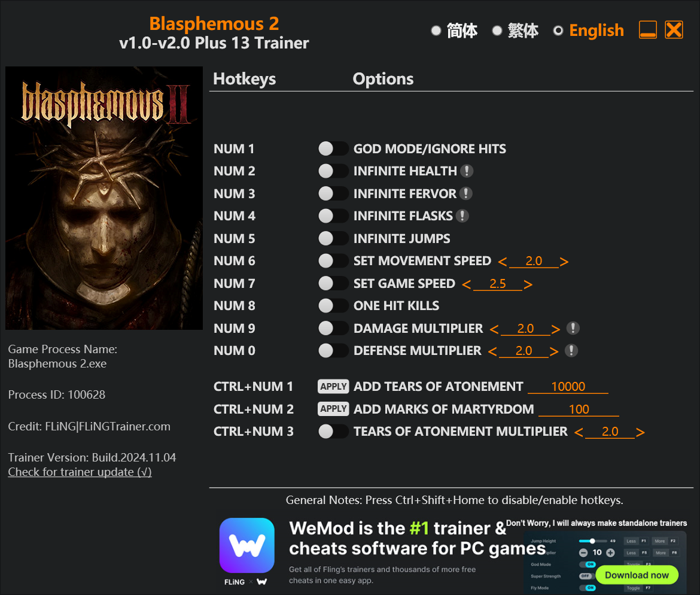Click the Damage Multiplier warning icon
The height and width of the screenshot is (595, 700).
pos(573,328)
